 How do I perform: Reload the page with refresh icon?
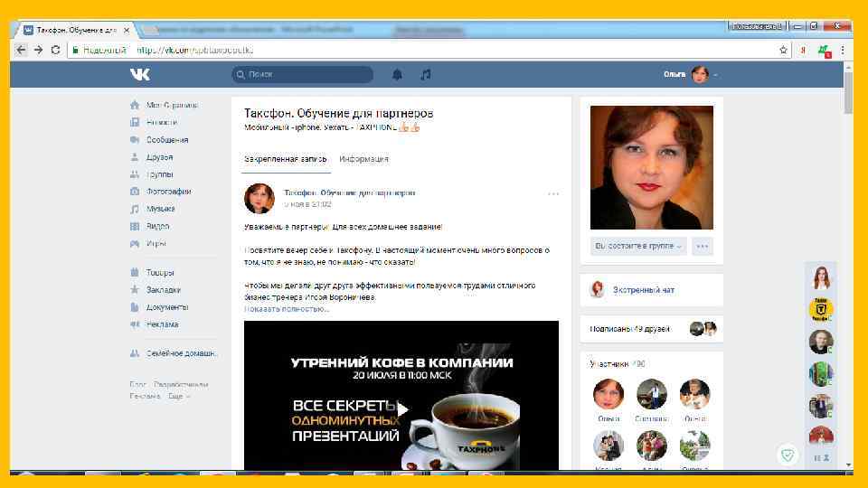pyautogui.click(x=55, y=50)
